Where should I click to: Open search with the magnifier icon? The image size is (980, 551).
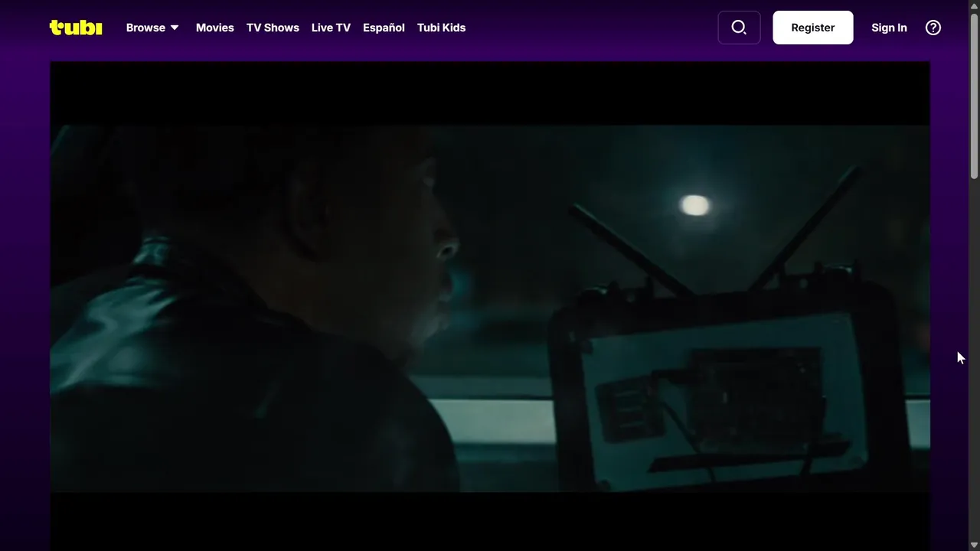point(739,28)
